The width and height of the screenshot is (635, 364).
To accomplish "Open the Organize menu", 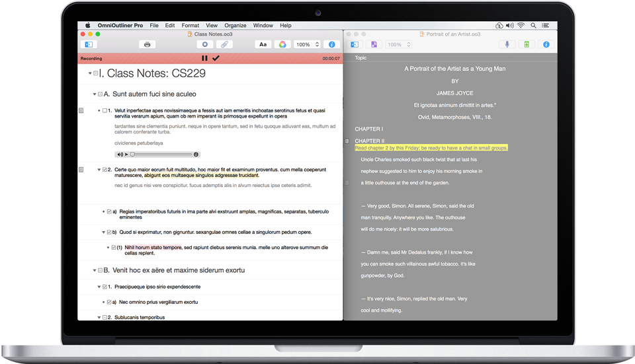I will 235,25.
